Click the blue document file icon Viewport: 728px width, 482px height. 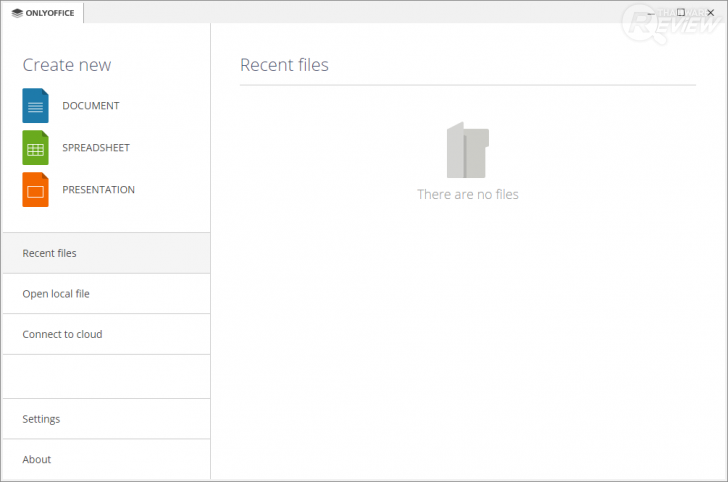coord(35,106)
